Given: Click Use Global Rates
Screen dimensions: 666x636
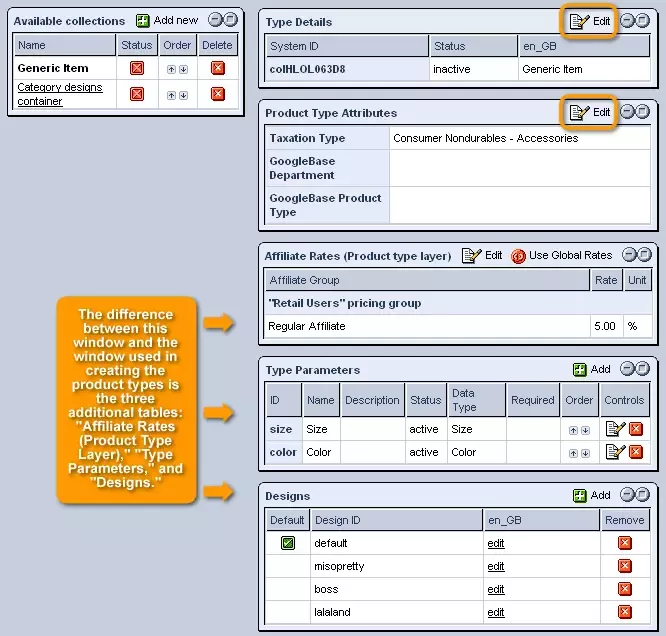Looking at the screenshot, I should click(561, 256).
